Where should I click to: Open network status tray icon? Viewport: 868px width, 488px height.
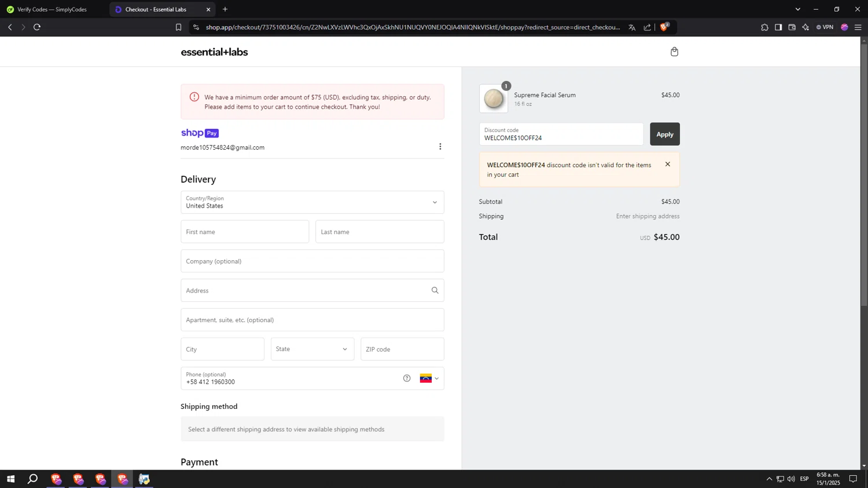point(780,479)
